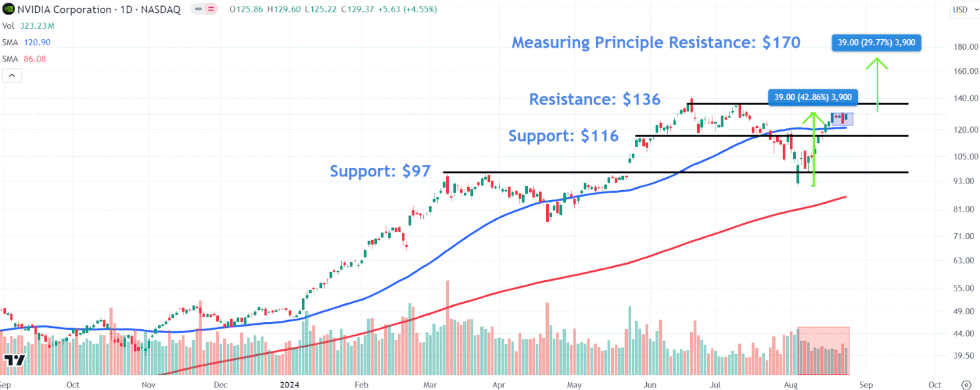
Task: Select the 39.00 (29.77%) measurement label
Action: pyautogui.click(x=876, y=42)
